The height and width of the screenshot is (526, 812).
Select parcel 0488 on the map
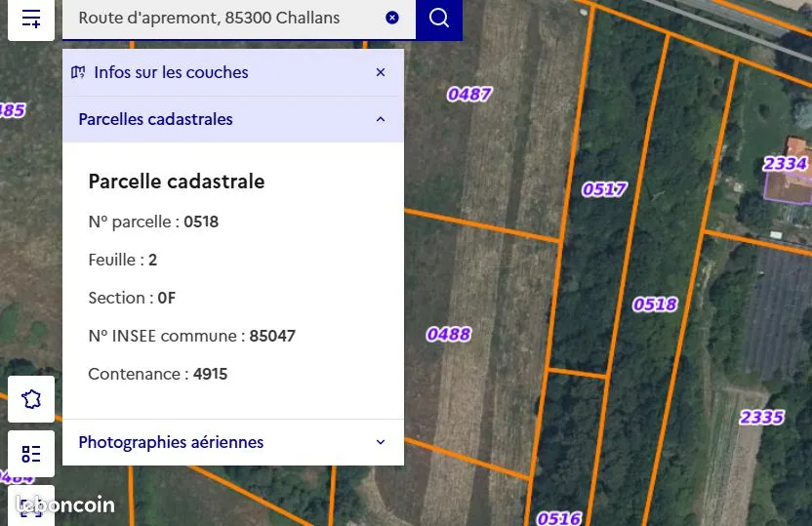(x=449, y=334)
